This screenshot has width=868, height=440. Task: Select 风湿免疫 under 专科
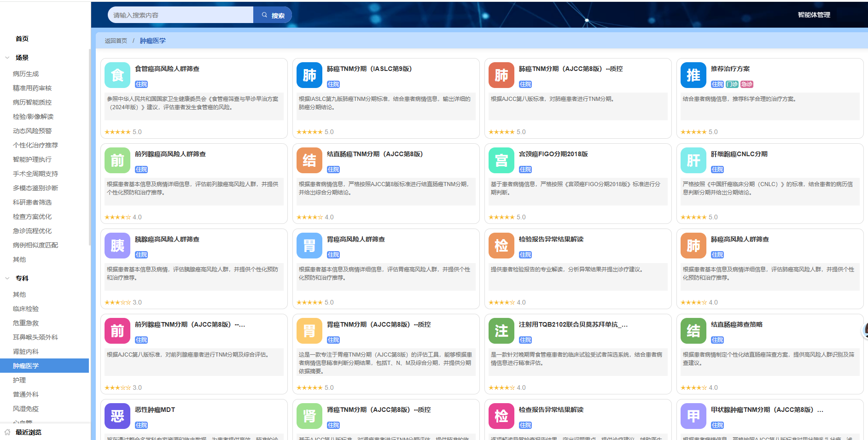[x=26, y=409]
